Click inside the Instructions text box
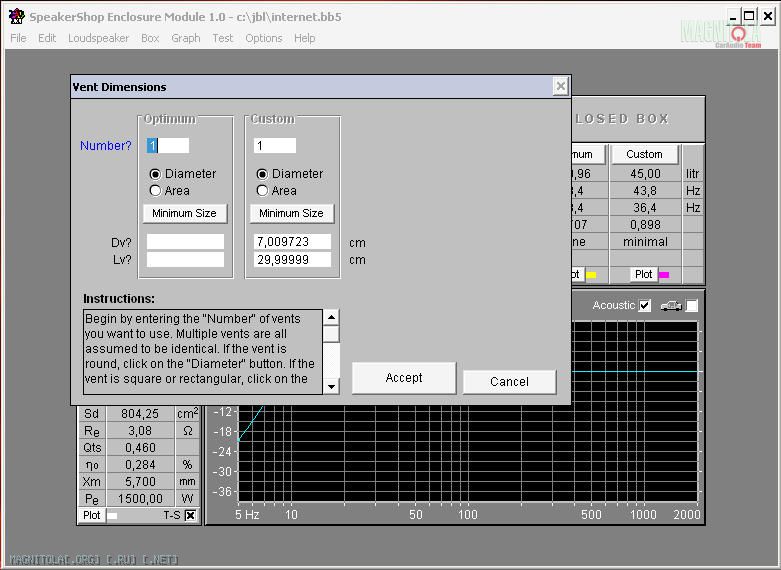The height and width of the screenshot is (570, 781). pyautogui.click(x=203, y=352)
